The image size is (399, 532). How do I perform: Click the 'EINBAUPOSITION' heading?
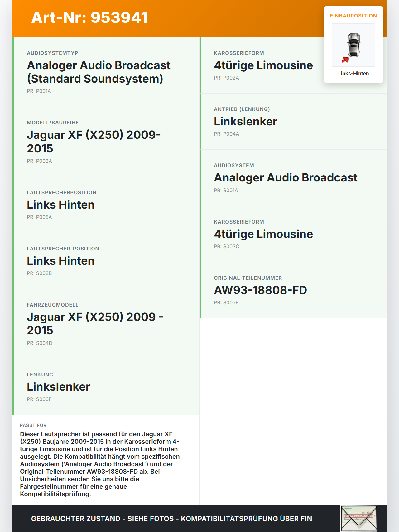coord(353,16)
